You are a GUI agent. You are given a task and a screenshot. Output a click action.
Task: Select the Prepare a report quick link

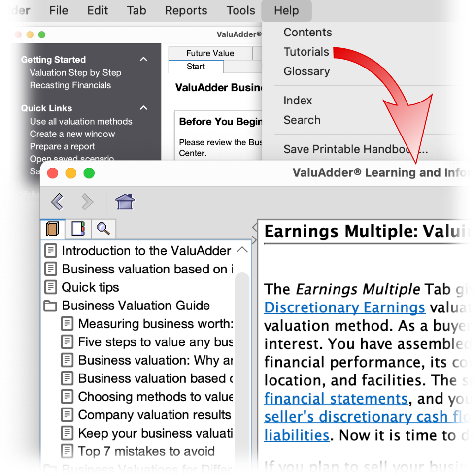(62, 146)
